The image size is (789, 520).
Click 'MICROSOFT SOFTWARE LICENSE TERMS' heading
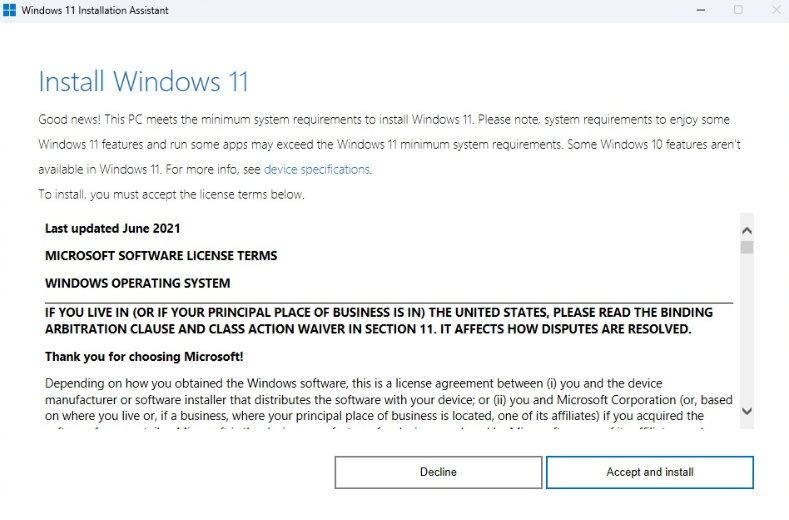(161, 256)
